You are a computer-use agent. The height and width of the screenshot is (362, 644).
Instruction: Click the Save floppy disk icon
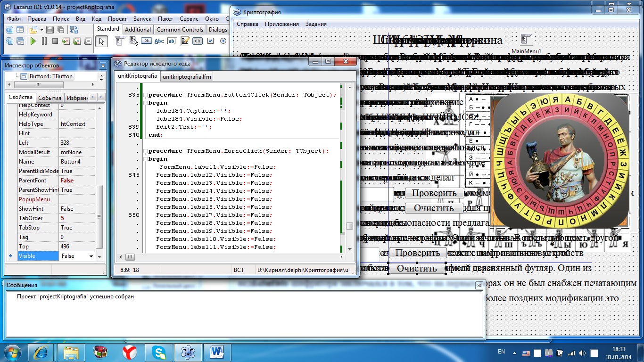point(50,30)
